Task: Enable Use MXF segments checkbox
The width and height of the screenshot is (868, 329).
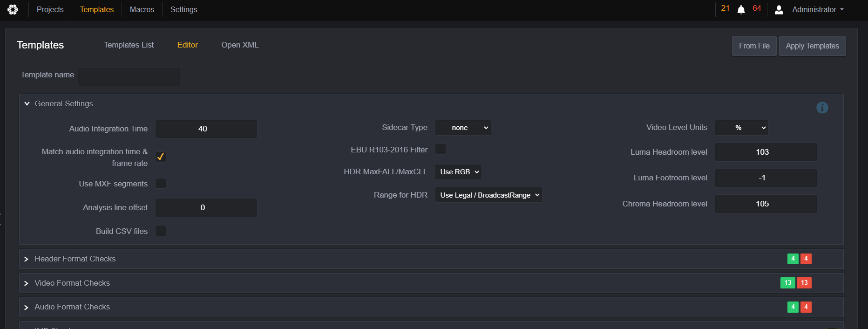Action: [161, 184]
